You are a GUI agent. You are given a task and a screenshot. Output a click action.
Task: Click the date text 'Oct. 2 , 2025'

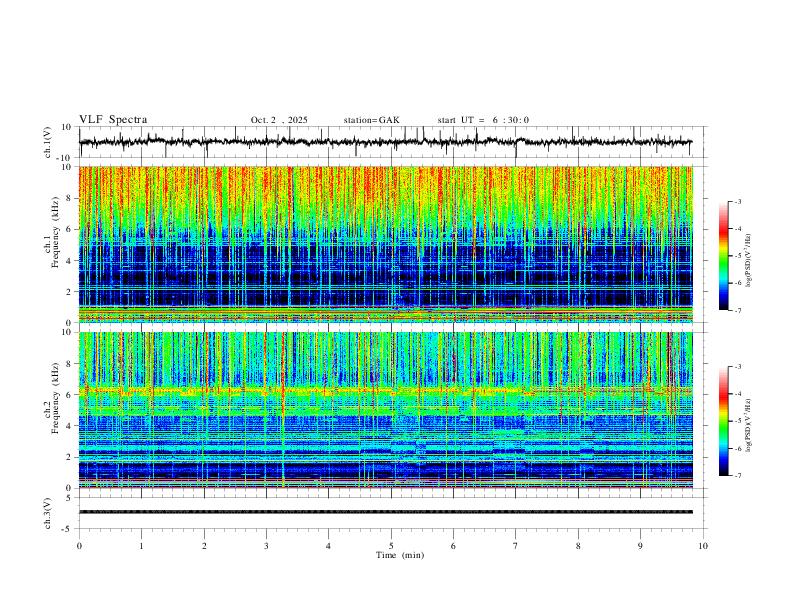pyautogui.click(x=279, y=120)
